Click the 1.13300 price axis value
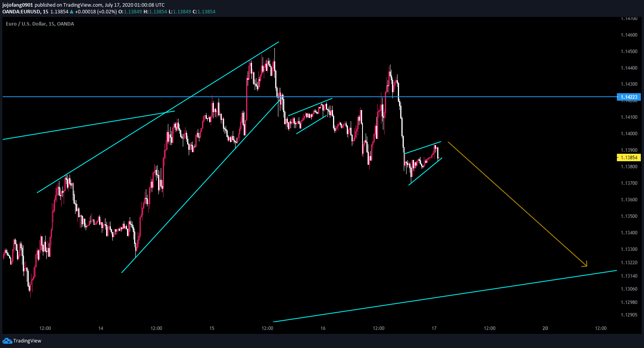The image size is (644, 348). pos(629,249)
